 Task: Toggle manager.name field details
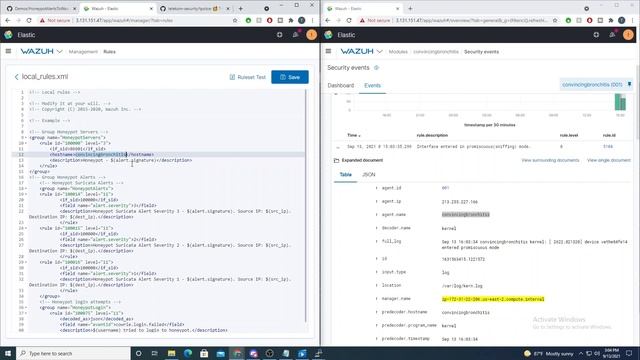point(376,299)
